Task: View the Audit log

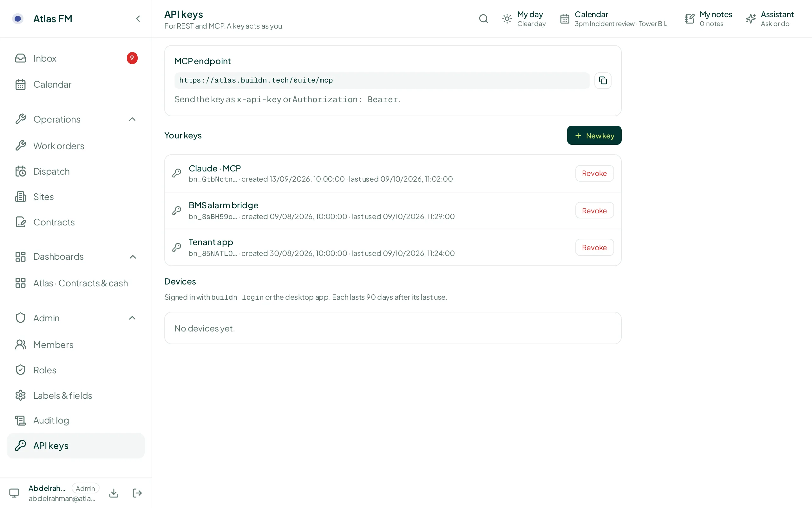Action: point(76,421)
